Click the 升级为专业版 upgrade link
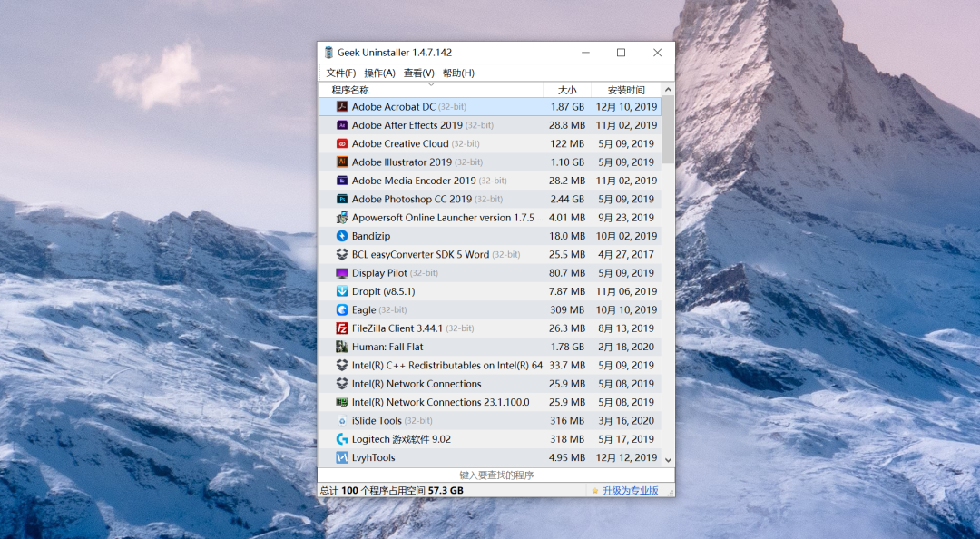 [x=629, y=491]
